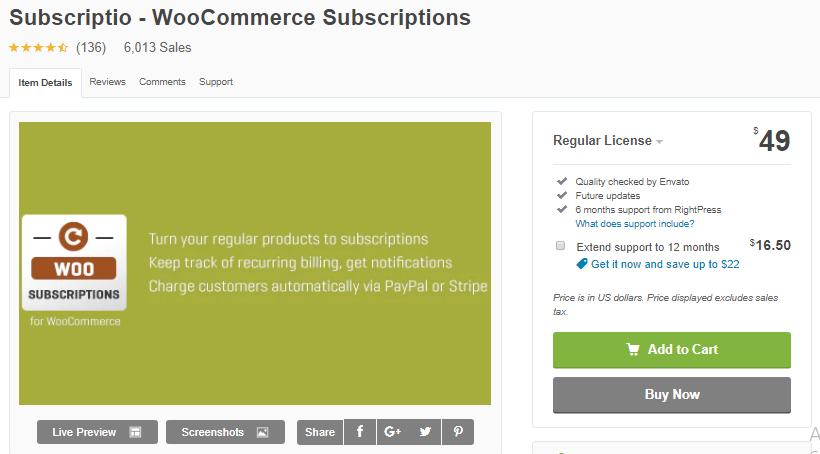This screenshot has width=820, height=454.
Task: Open the Comments tab
Action: point(162,82)
